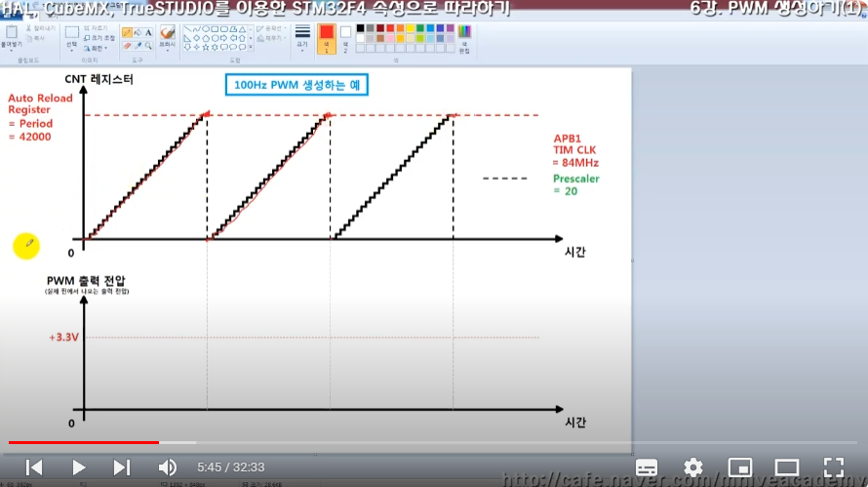The width and height of the screenshot is (868, 487).
Task: Pick the Magnifier zoom tool
Action: pyautogui.click(x=148, y=45)
